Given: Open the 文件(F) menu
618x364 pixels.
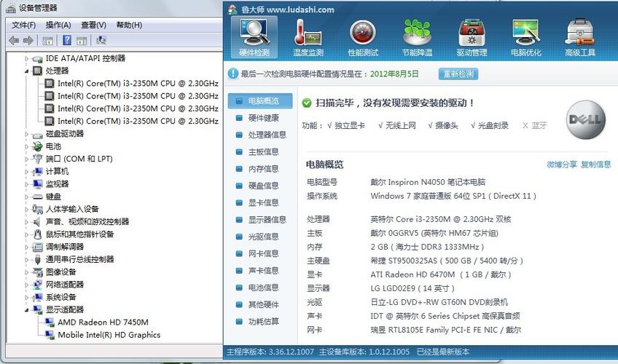Looking at the screenshot, I should (23, 25).
